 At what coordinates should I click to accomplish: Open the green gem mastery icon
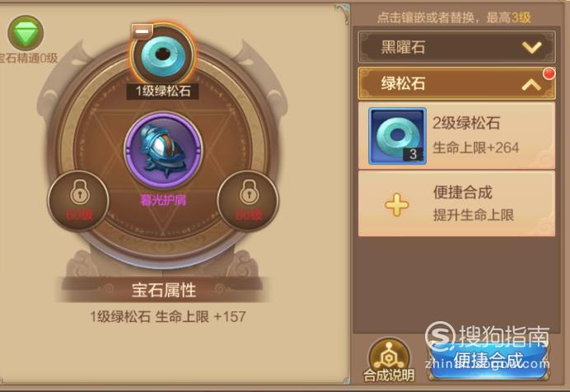[26, 33]
